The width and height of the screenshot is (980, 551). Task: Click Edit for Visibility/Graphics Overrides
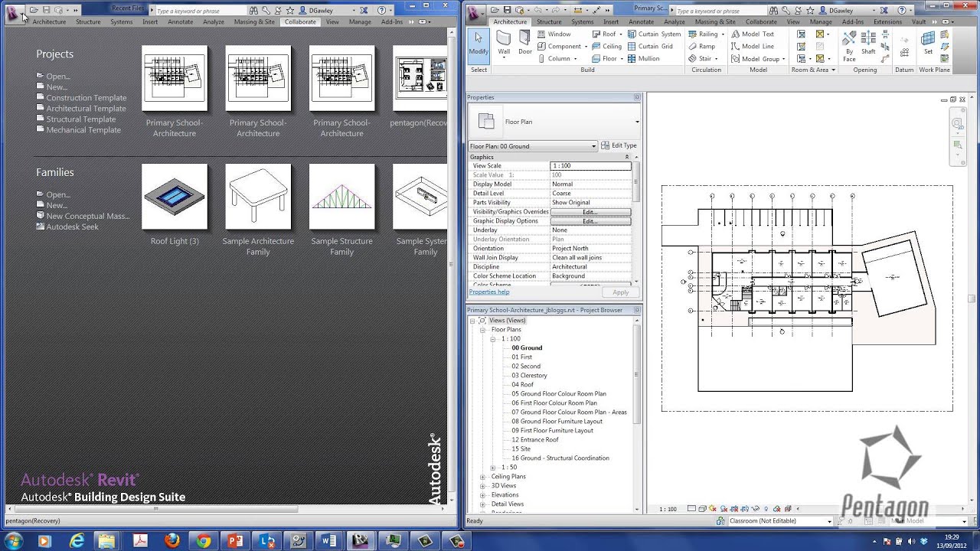(590, 212)
